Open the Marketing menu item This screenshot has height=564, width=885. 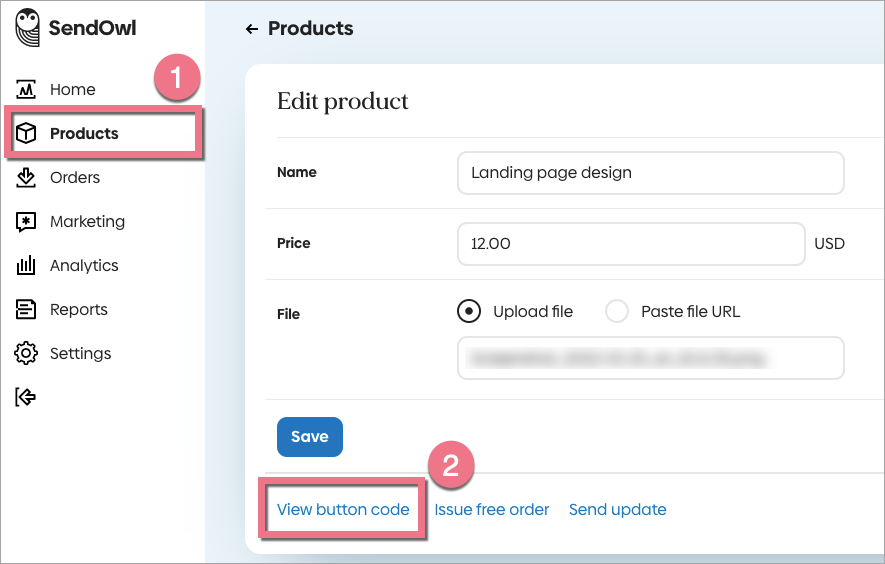coord(87,222)
